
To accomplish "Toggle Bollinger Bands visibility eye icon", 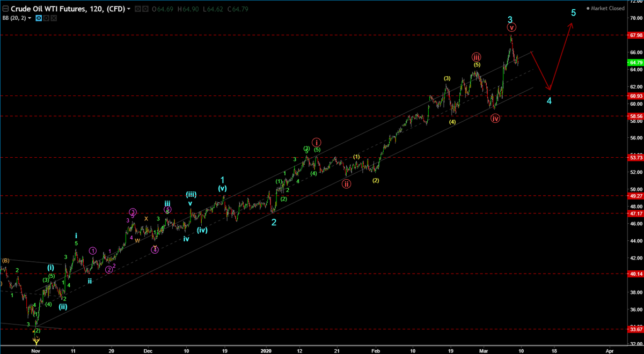I will pos(39,18).
